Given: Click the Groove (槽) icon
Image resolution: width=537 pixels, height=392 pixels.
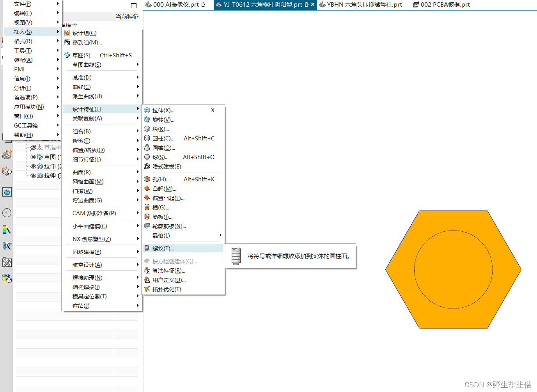Looking at the screenshot, I should coord(147,208).
